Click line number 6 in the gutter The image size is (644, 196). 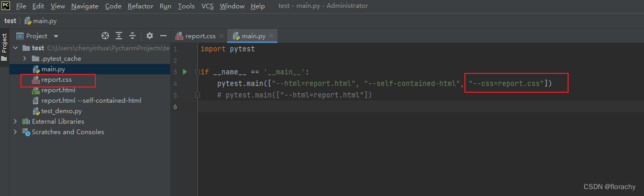175,107
